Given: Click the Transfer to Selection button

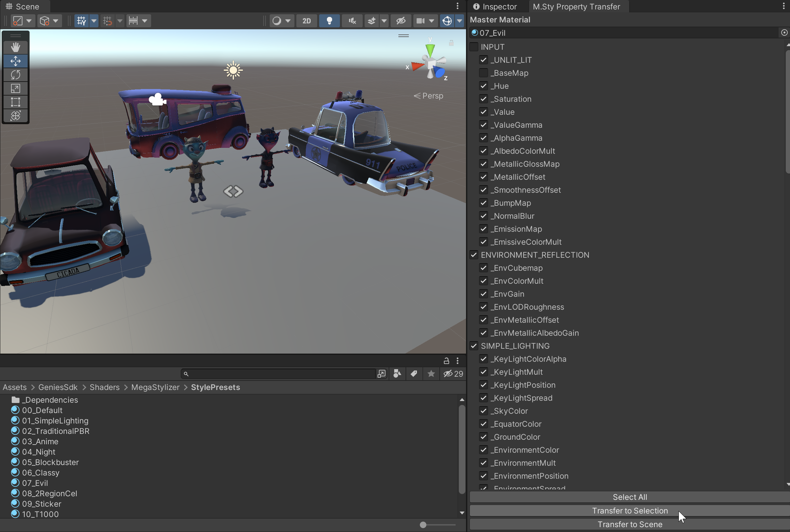Looking at the screenshot, I should pyautogui.click(x=629, y=511).
